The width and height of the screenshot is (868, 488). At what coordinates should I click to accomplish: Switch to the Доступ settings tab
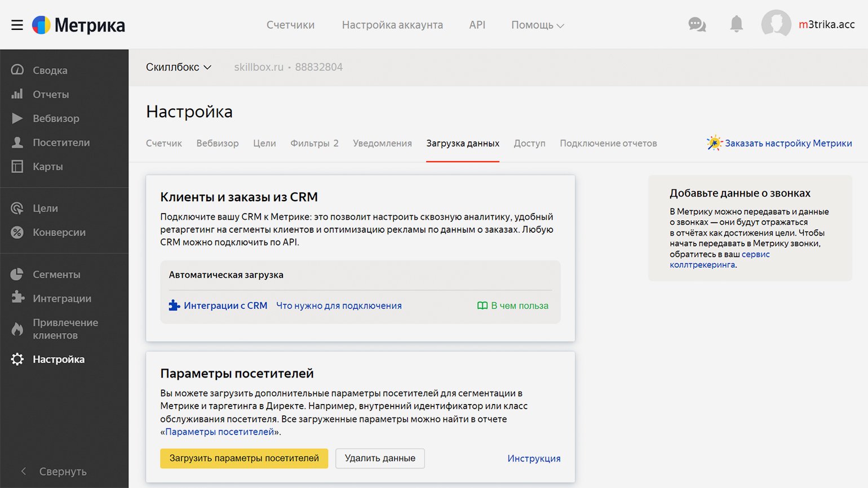click(529, 143)
